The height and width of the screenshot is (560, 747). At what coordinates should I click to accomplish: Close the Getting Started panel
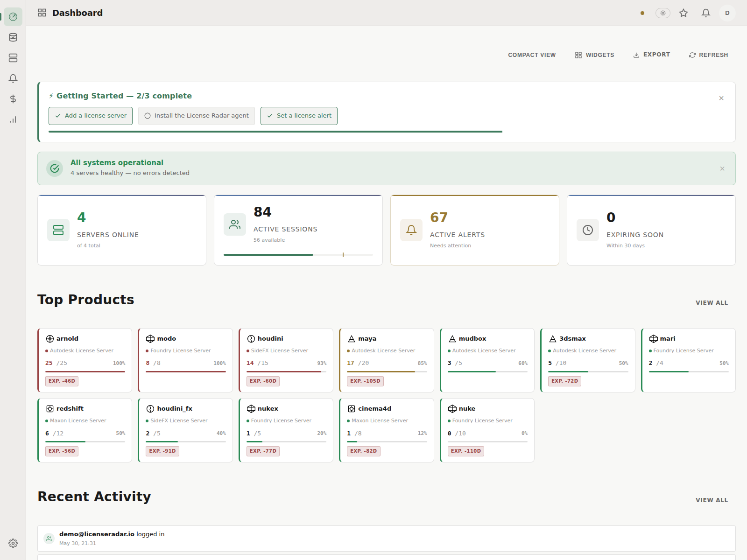coord(721,98)
